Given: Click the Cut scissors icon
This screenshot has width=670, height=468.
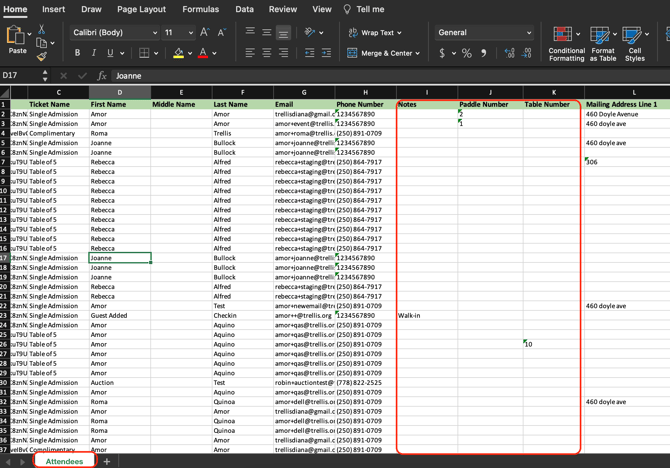Looking at the screenshot, I should click(x=41, y=30).
